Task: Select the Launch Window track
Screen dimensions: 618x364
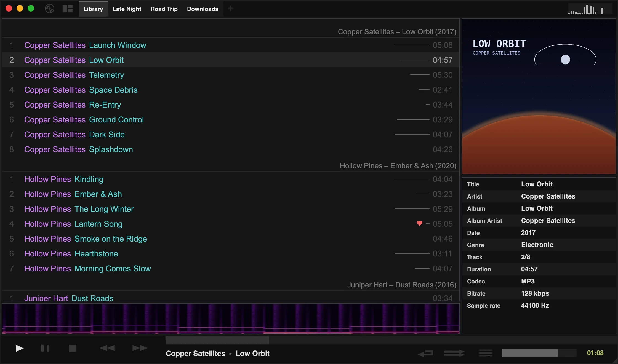Action: pos(231,45)
